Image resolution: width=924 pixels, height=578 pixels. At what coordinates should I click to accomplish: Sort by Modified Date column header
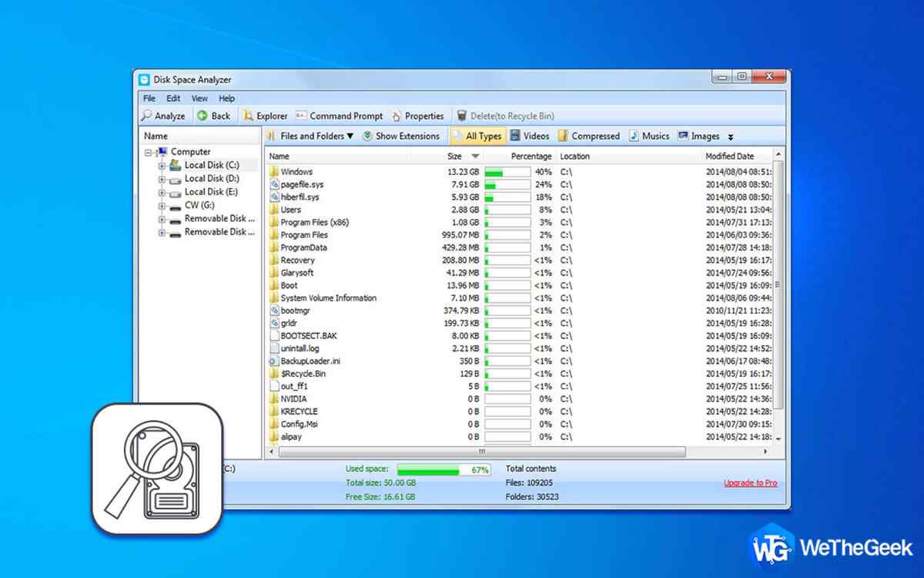click(x=737, y=156)
